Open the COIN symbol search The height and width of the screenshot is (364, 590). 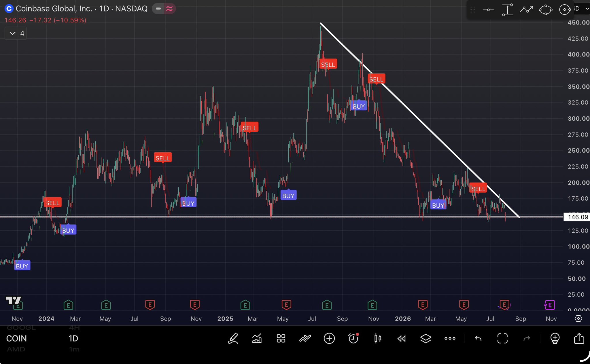tap(16, 338)
